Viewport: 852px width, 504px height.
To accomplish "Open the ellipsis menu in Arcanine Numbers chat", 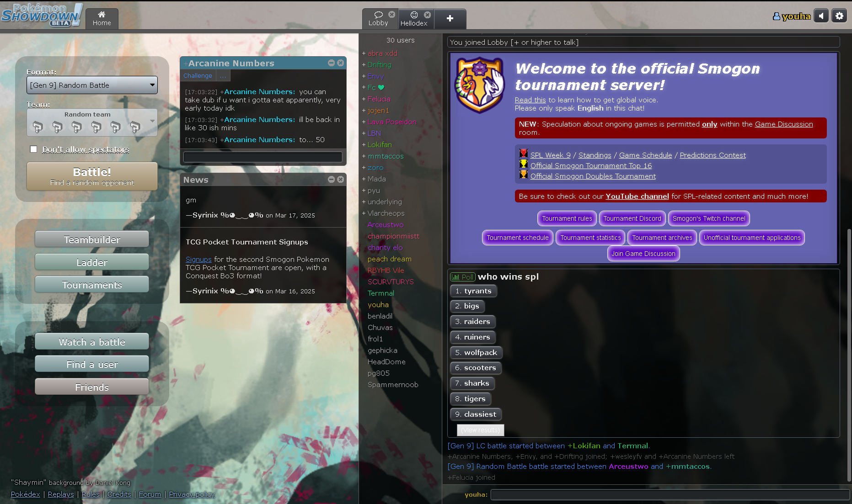I will click(x=223, y=76).
